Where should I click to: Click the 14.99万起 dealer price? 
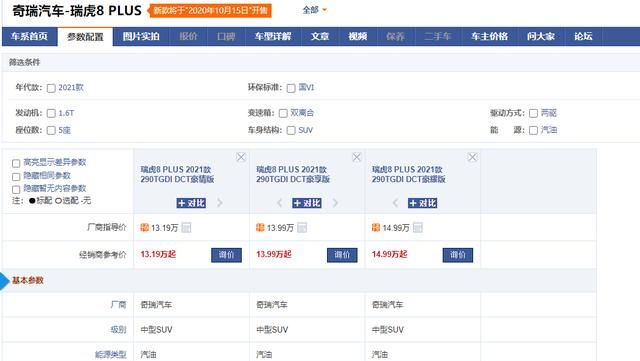coord(389,254)
